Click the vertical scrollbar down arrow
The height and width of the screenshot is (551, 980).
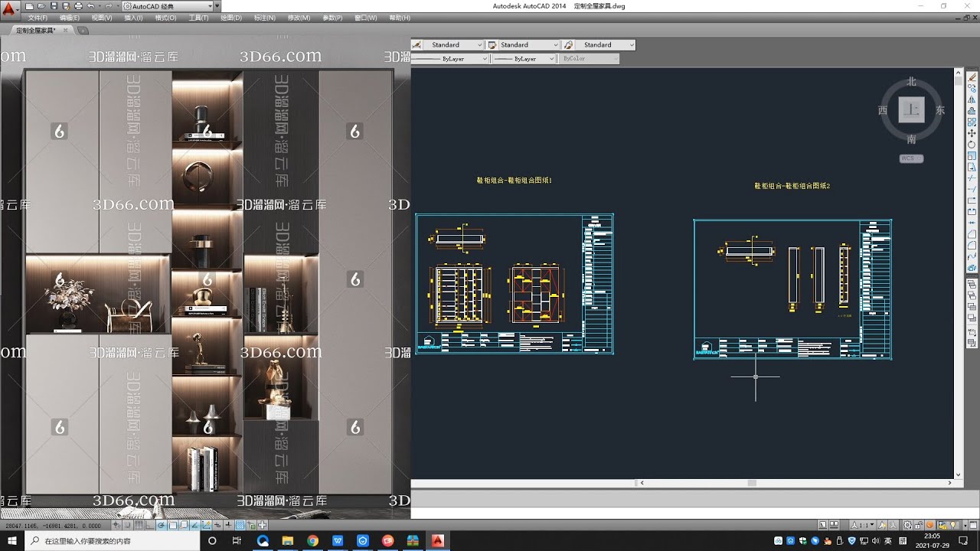click(958, 474)
